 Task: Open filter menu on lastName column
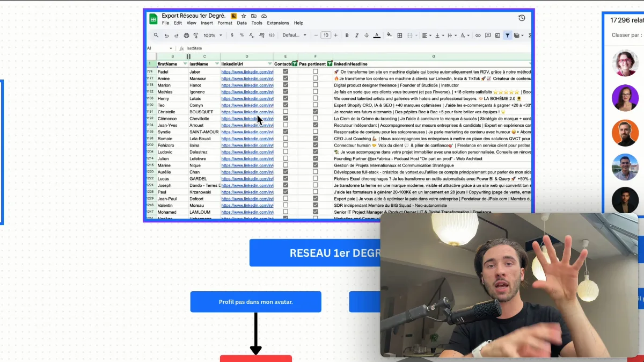click(x=217, y=64)
